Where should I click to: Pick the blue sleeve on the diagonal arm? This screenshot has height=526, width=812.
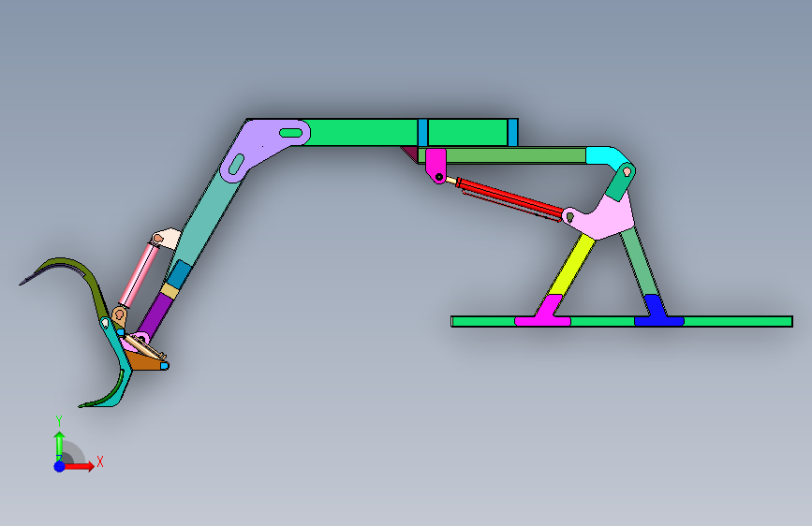pyautogui.click(x=179, y=274)
